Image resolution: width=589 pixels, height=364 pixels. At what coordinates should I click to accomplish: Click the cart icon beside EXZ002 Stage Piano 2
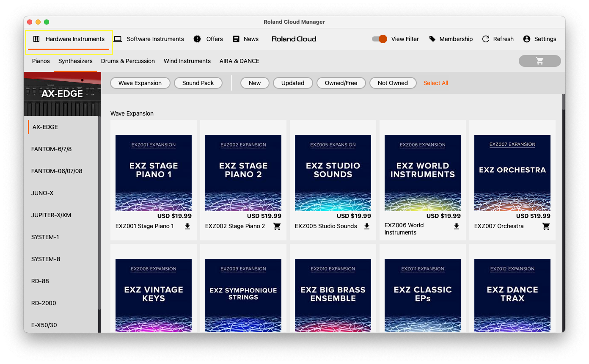277,226
